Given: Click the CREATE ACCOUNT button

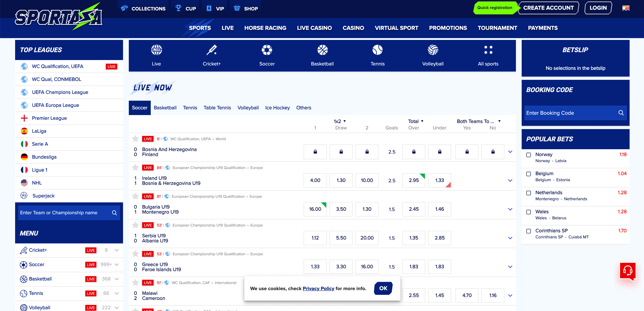Looking at the screenshot, I should coord(548,8).
